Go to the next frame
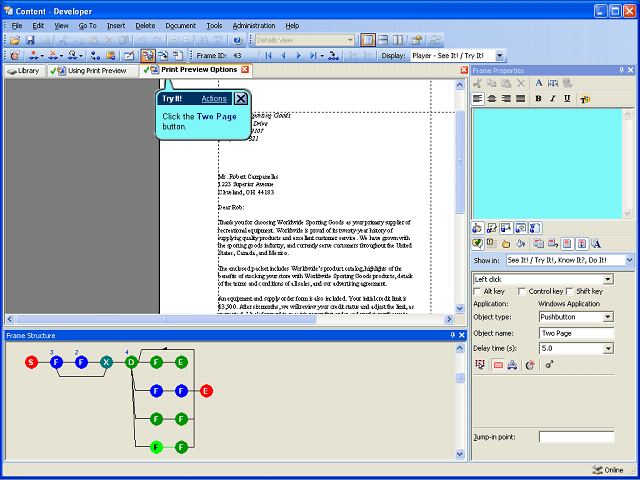 pos(298,56)
